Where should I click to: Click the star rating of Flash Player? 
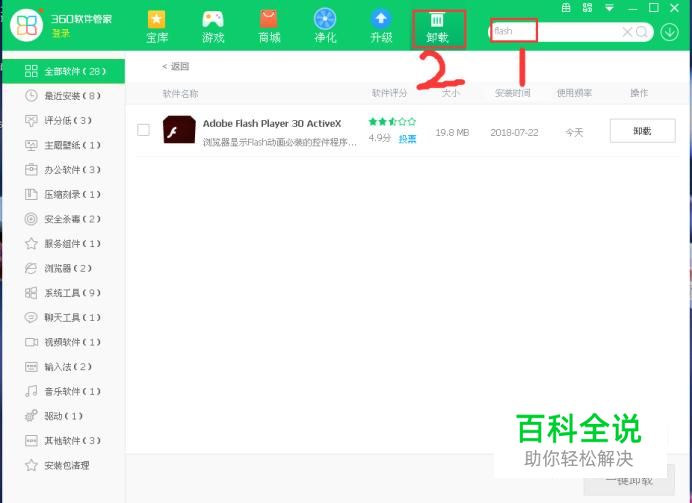tap(392, 121)
